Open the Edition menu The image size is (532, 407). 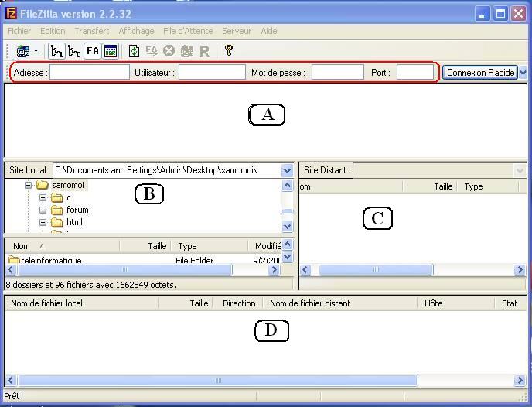pyautogui.click(x=53, y=31)
